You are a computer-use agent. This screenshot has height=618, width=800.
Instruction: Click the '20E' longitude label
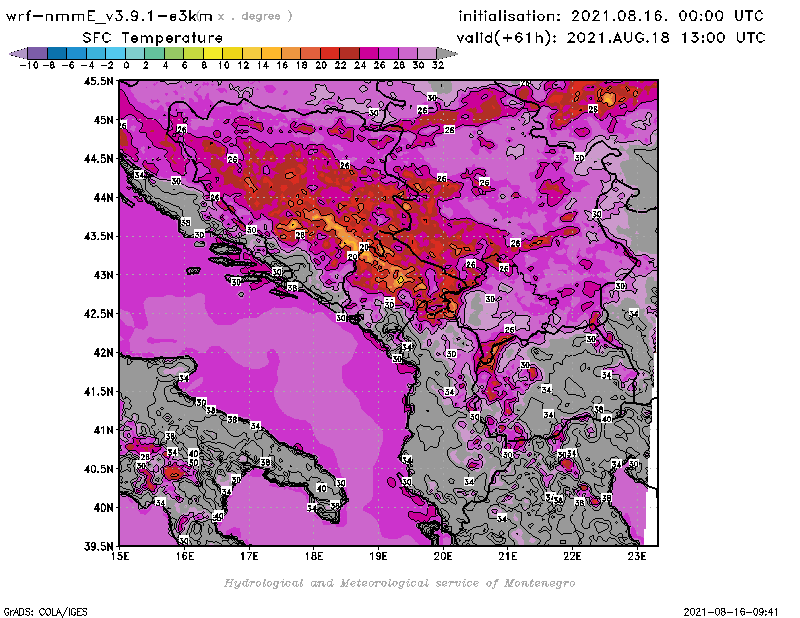click(443, 556)
